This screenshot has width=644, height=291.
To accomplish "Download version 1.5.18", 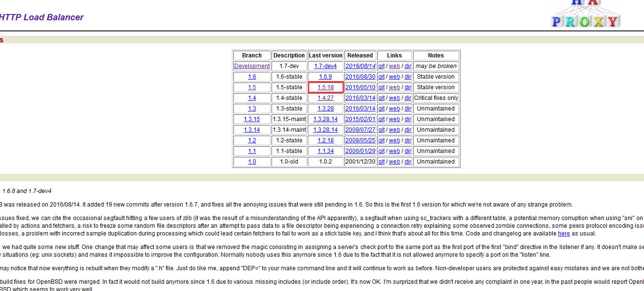I will pyautogui.click(x=326, y=87).
